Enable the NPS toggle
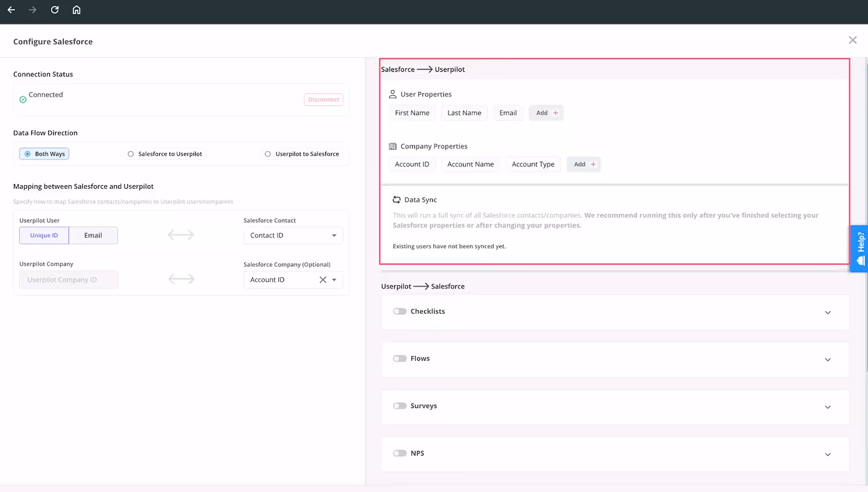The width and height of the screenshot is (868, 492). tap(400, 453)
